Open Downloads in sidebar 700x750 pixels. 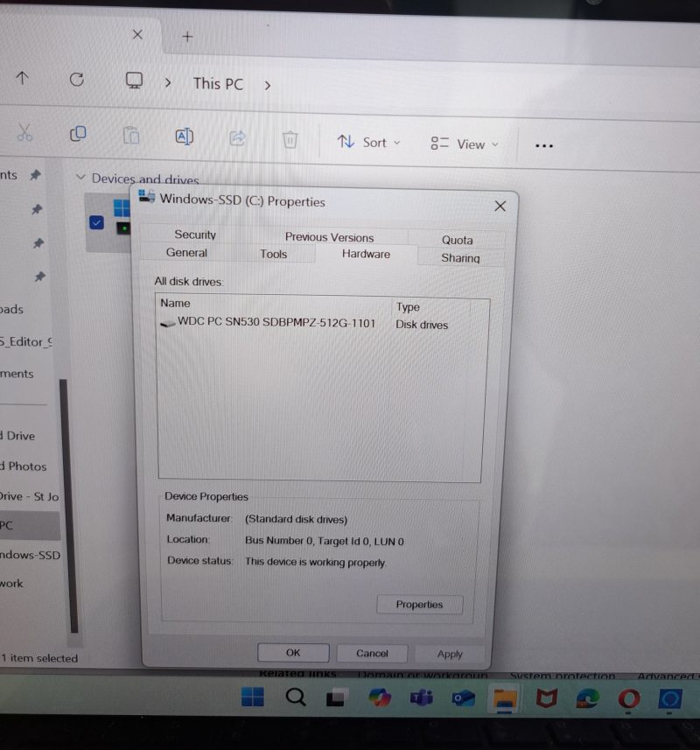coord(11,309)
